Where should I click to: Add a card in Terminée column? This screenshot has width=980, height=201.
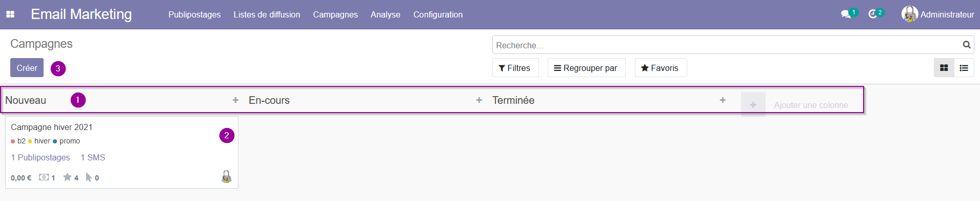tap(723, 100)
